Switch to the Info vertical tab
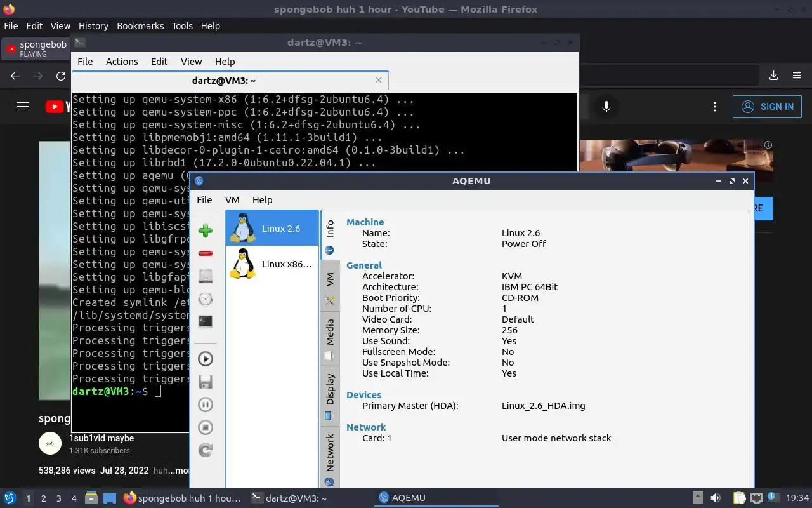 pyautogui.click(x=330, y=236)
